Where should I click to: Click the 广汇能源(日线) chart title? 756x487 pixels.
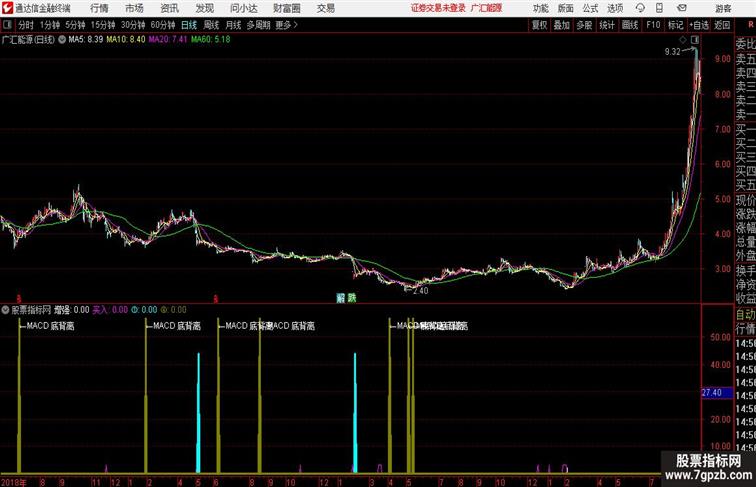click(x=28, y=40)
